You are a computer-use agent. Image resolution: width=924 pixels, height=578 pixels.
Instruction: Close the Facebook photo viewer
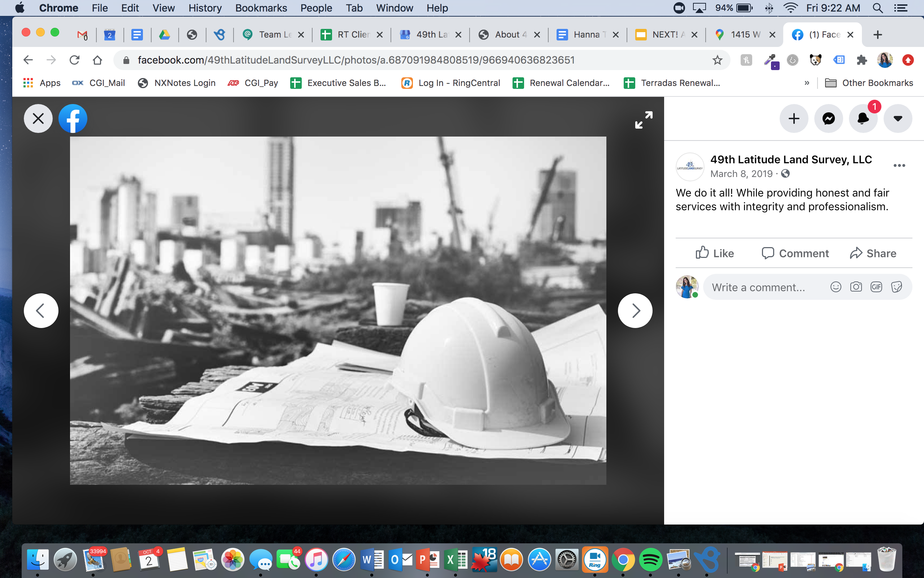click(38, 118)
